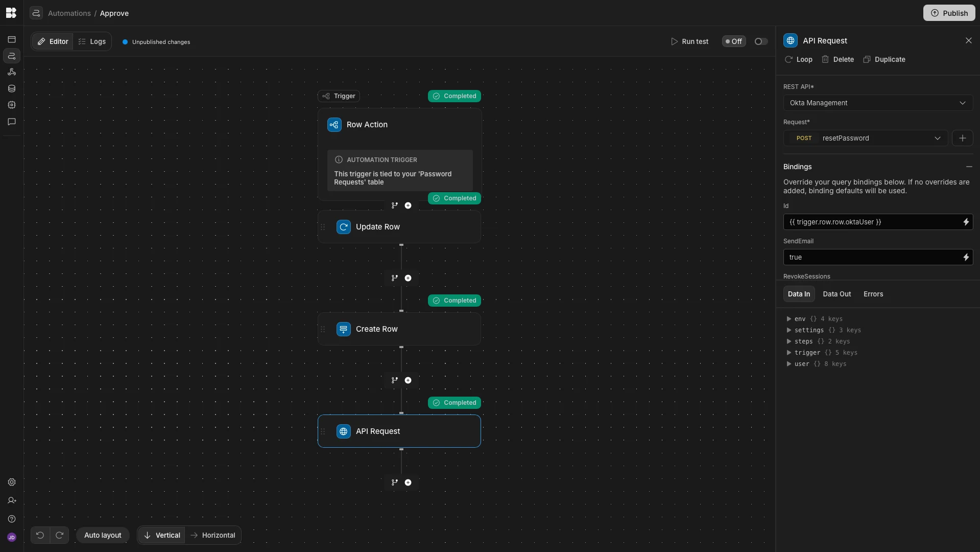Viewport: 980px width, 552px height.
Task: Add step below Update Row step
Action: coord(408,278)
